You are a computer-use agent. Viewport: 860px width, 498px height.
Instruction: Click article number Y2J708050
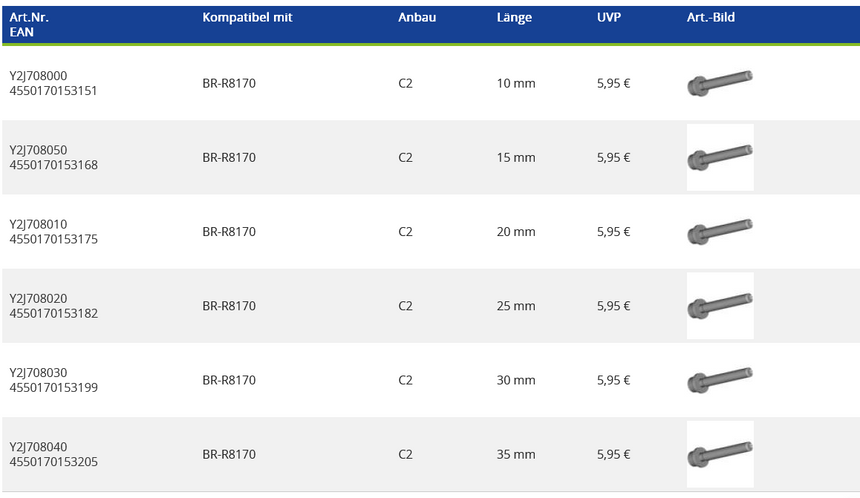38,150
